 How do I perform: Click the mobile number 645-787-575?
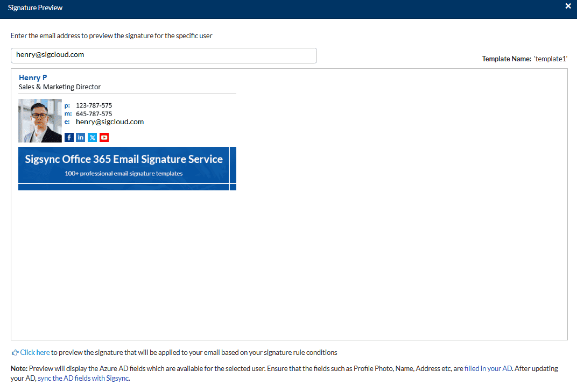coord(94,114)
